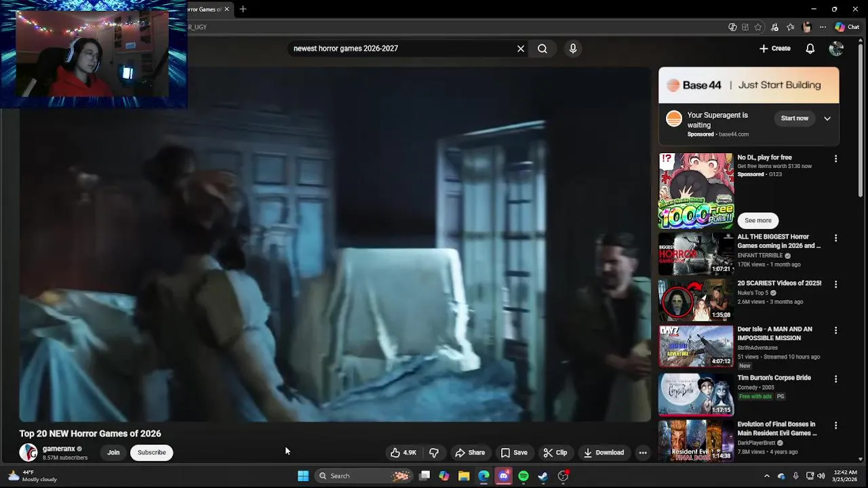The image size is (868, 488).
Task: Open 20 SCARIEST Videos of 2025 thumbnail
Action: pos(696,300)
